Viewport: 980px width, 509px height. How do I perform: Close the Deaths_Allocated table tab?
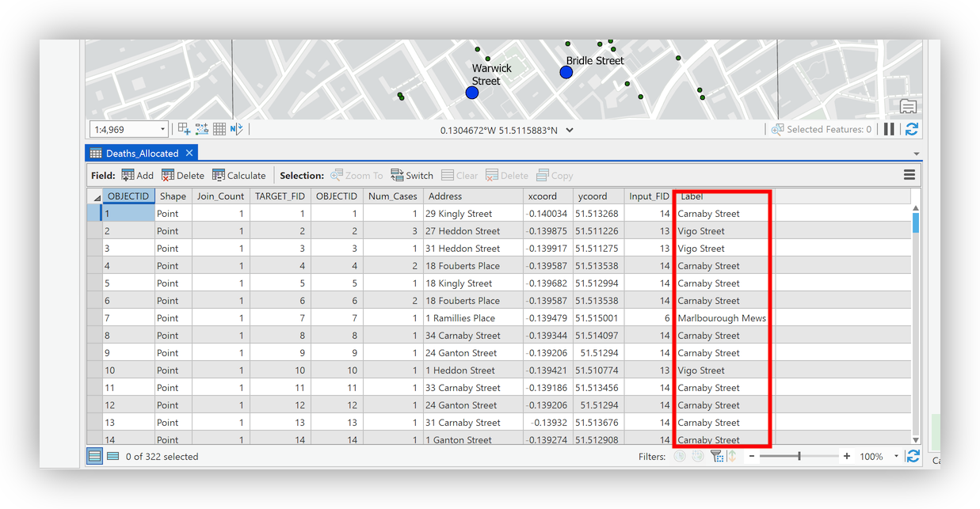(189, 153)
